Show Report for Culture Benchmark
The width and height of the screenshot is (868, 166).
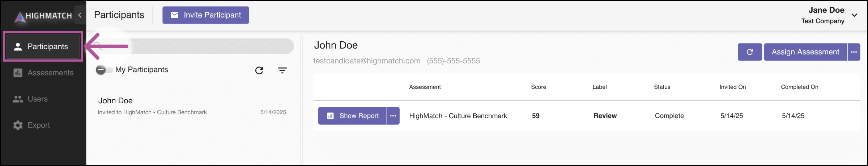click(352, 116)
